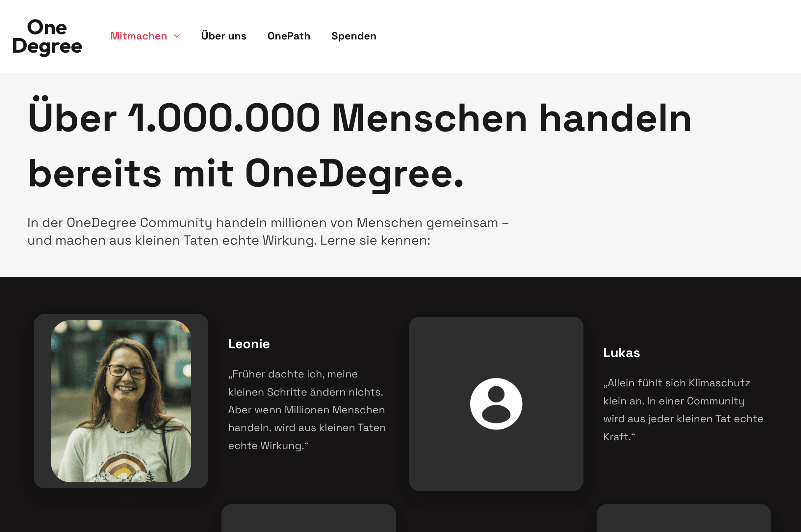Click Leonie's testimonial quote text
The image size is (801, 532).
point(307,410)
